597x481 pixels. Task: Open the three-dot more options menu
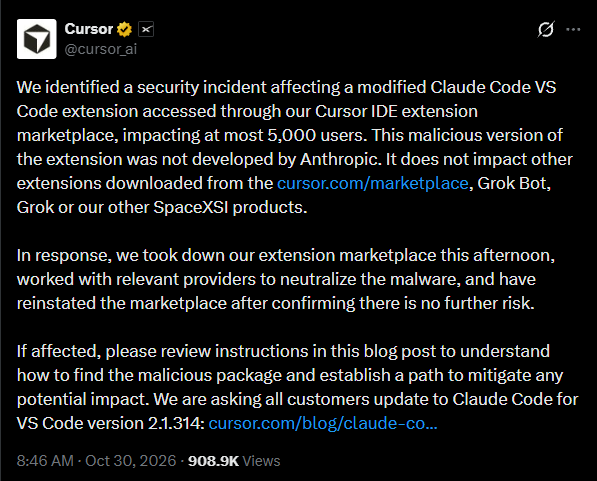(573, 29)
